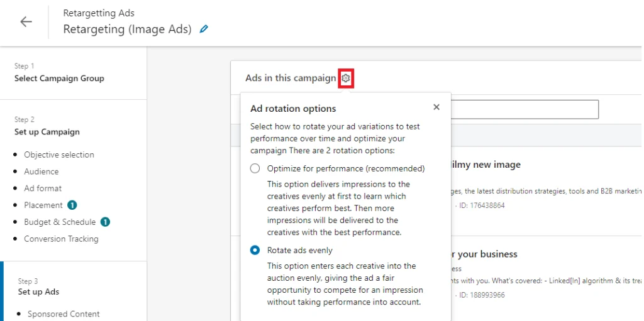Go to Step 1 Select Campaign Group
The width and height of the screenshot is (644, 321).
[59, 79]
